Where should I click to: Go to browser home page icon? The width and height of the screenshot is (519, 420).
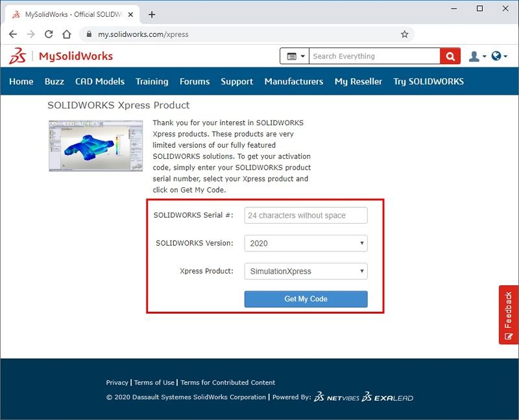(x=66, y=34)
